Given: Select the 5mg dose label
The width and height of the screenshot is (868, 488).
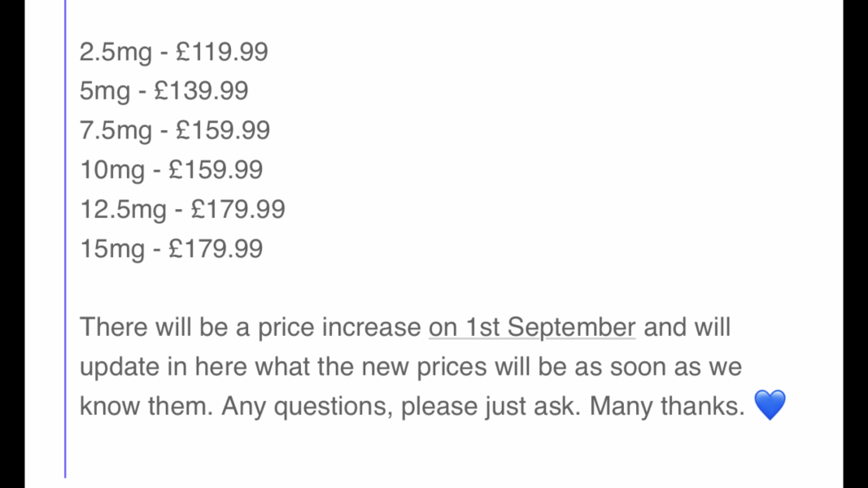Looking at the screenshot, I should coord(105,91).
